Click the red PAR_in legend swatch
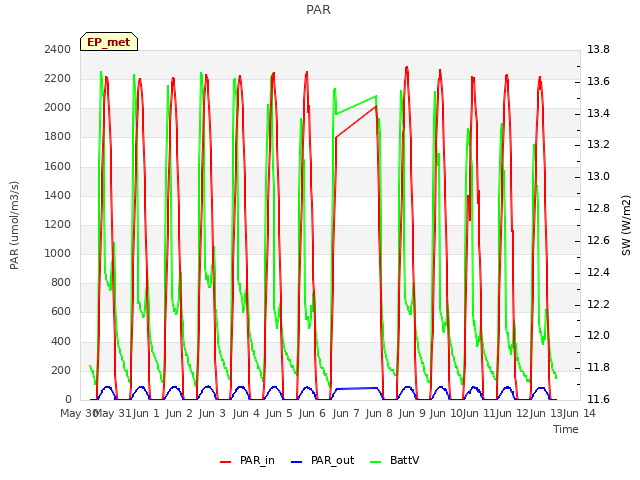 pos(226,462)
